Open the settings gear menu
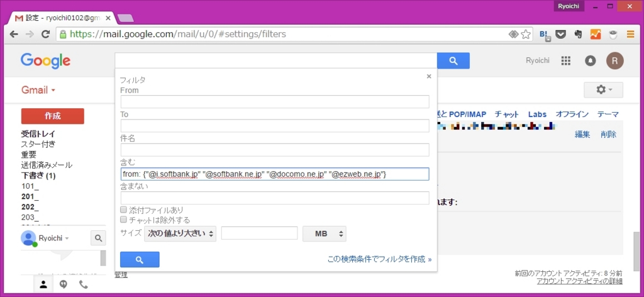This screenshot has height=297, width=644. click(603, 89)
